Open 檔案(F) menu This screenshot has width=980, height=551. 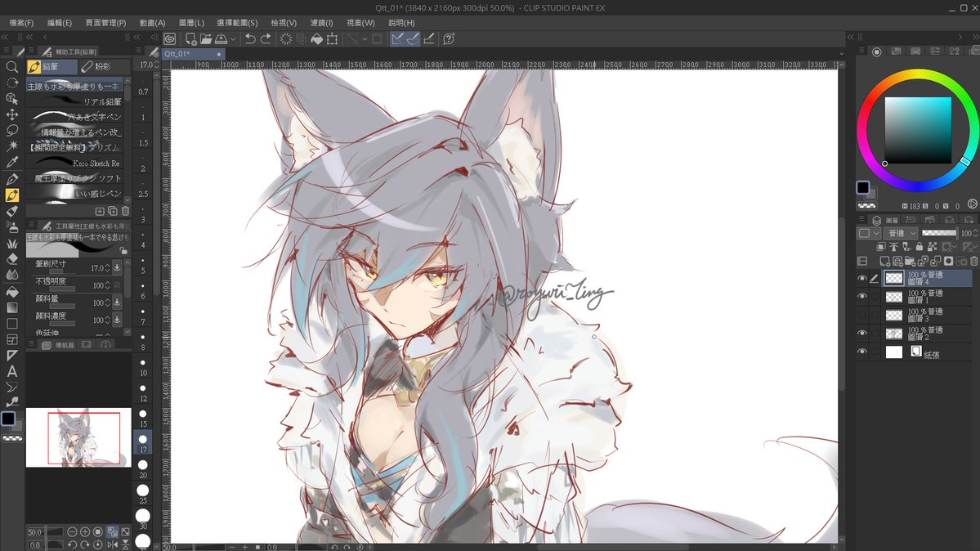pos(21,23)
